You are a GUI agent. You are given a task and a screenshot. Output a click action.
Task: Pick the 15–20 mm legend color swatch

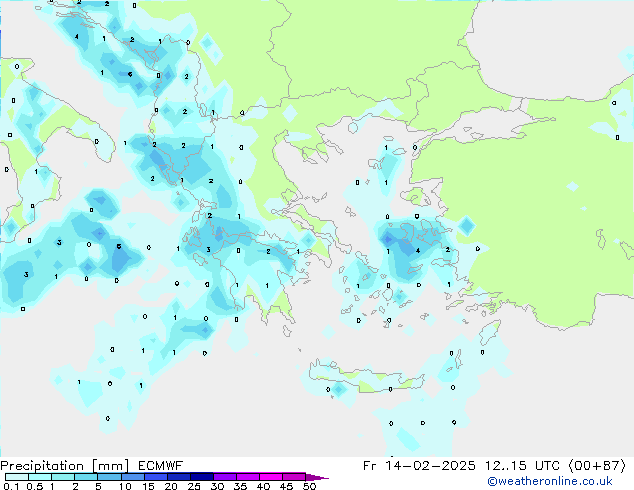155,477
